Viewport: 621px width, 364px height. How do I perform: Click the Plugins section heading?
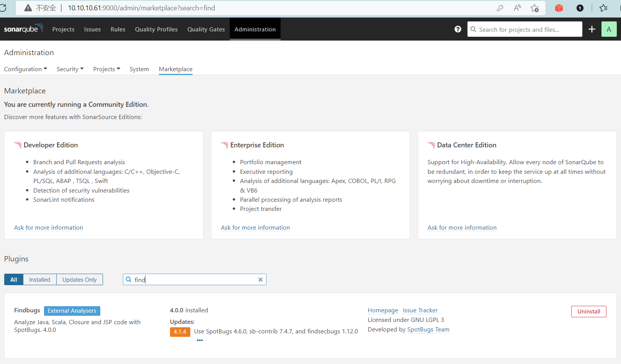point(16,259)
